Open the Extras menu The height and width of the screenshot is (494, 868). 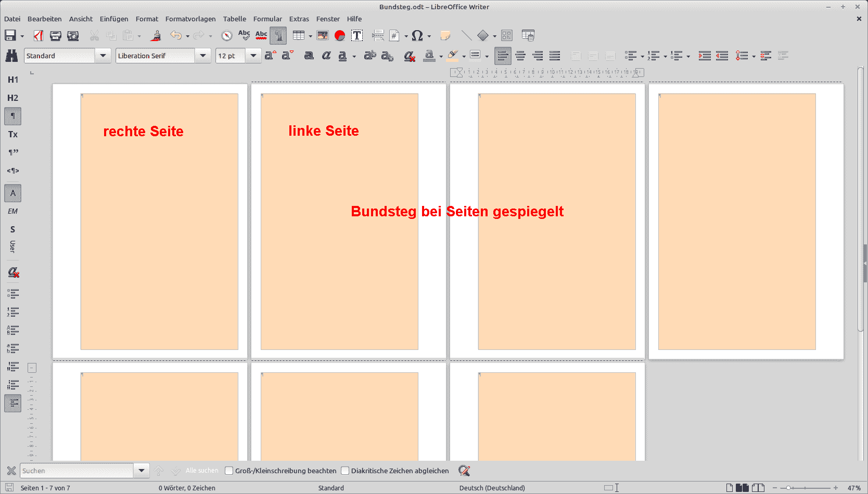[x=299, y=19]
